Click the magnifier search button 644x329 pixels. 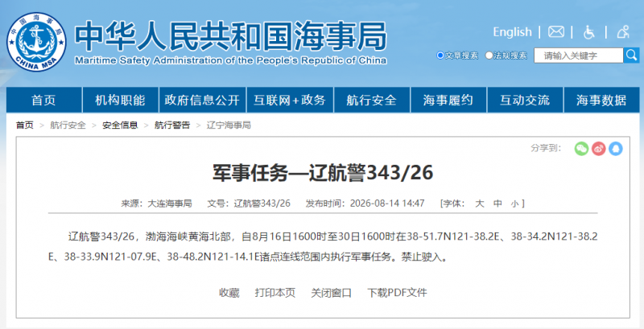tap(631, 55)
